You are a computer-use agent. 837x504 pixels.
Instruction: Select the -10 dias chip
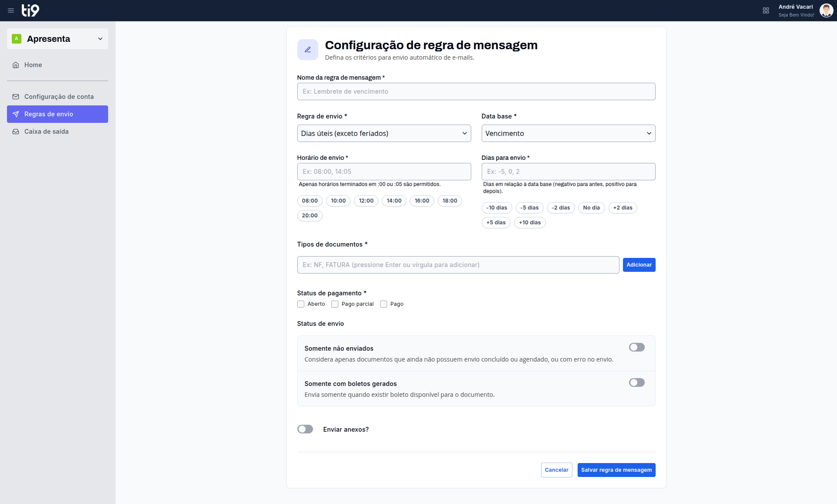(x=497, y=208)
